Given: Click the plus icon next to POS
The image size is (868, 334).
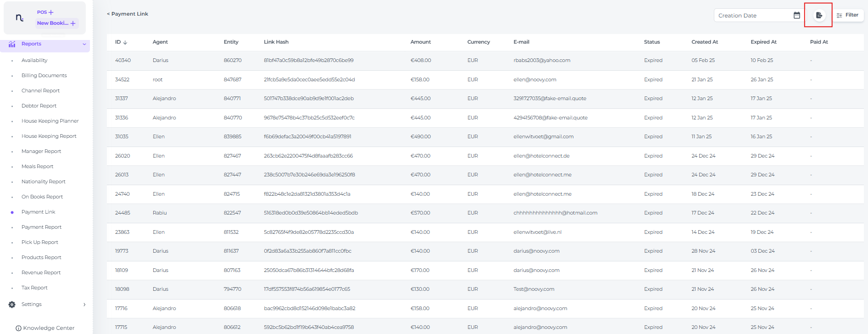Looking at the screenshot, I should [51, 12].
